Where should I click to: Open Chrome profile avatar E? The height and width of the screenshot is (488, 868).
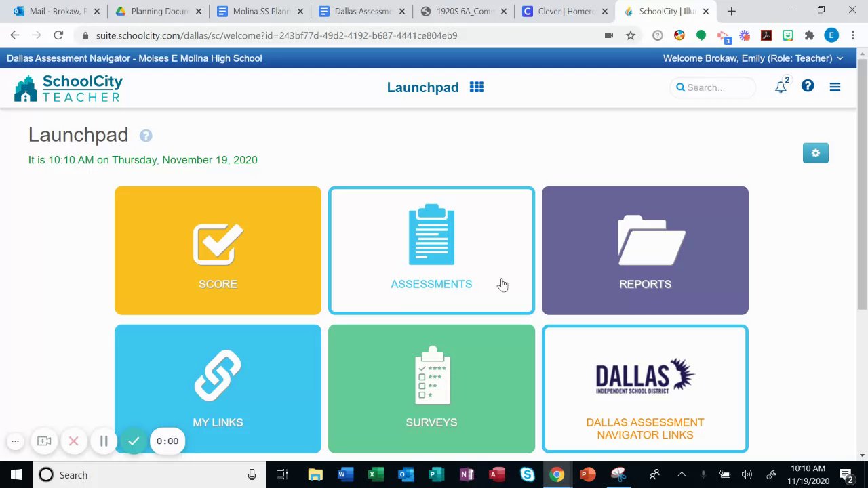click(x=831, y=35)
